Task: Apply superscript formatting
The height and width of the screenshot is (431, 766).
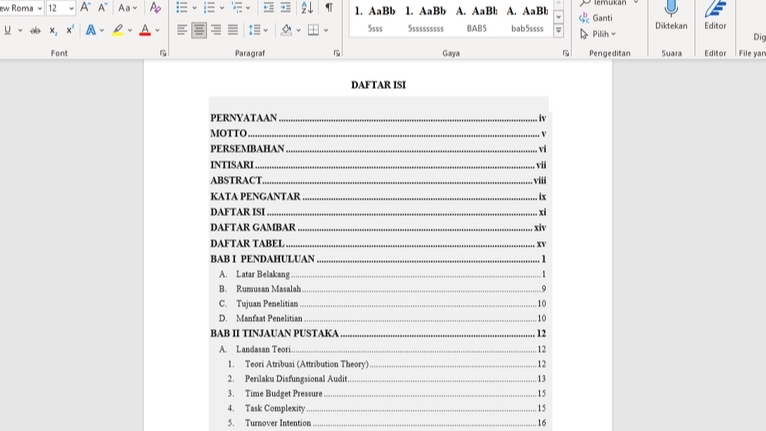Action: [x=69, y=30]
